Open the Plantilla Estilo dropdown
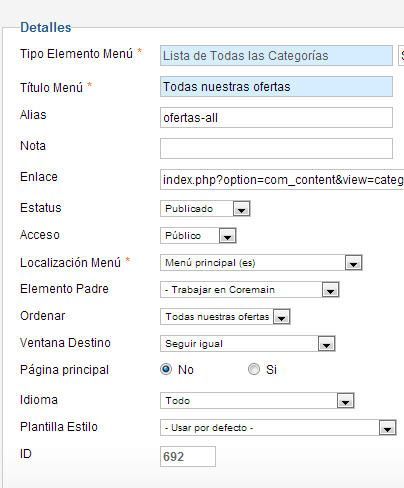This screenshot has width=404, height=488. click(278, 428)
